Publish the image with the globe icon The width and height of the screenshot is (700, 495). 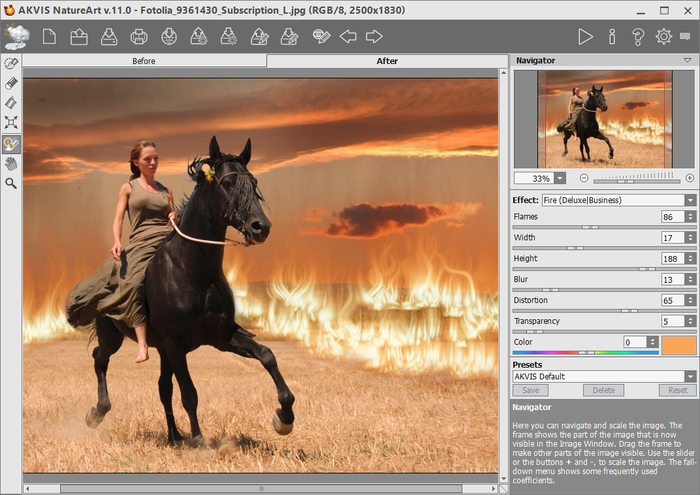pyautogui.click(x=169, y=37)
